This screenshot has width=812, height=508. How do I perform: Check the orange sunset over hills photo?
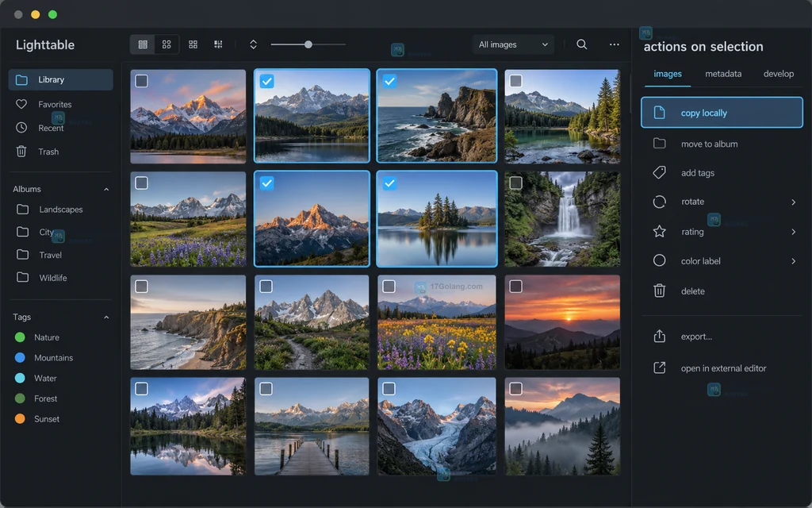click(515, 286)
